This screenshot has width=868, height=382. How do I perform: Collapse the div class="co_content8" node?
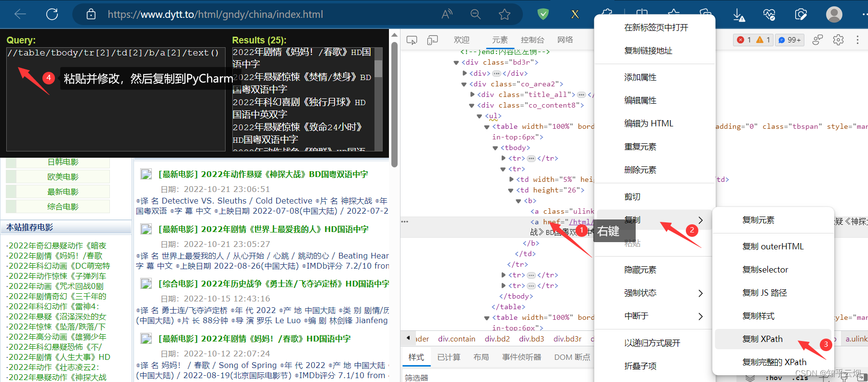(472, 105)
